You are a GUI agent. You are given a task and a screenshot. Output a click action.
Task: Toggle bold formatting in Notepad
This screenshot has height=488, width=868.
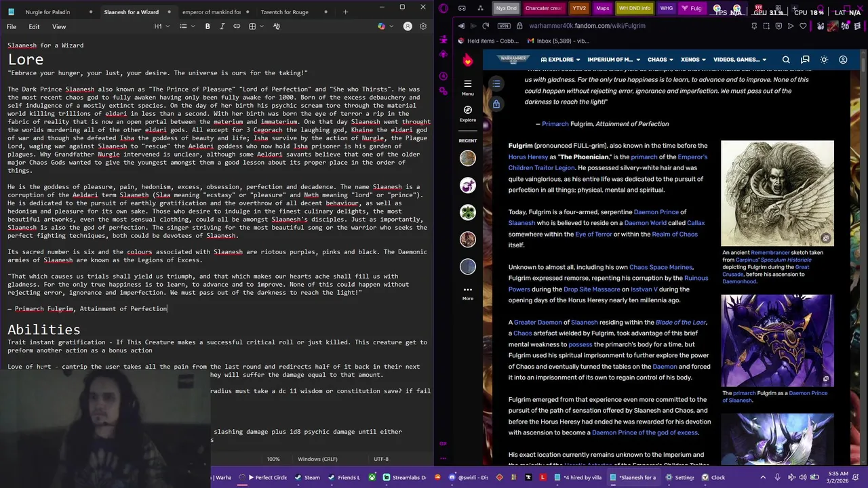coord(208,26)
